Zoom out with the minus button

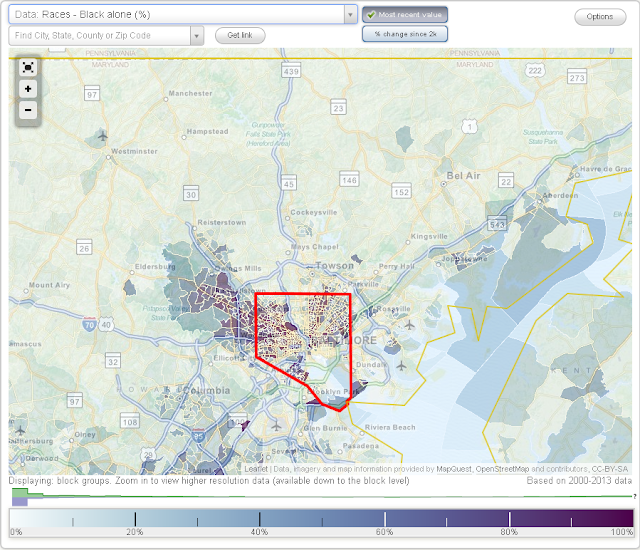[x=28, y=110]
